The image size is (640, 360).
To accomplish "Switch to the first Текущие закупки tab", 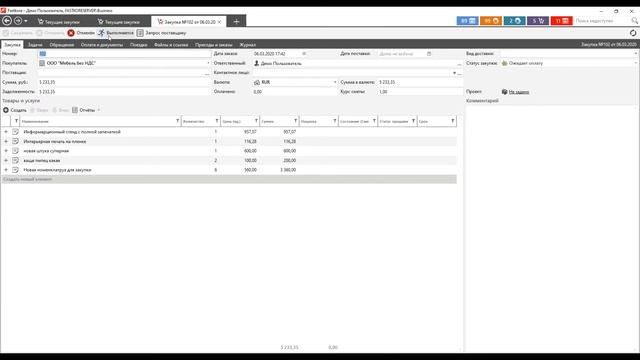I will pyautogui.click(x=59, y=22).
